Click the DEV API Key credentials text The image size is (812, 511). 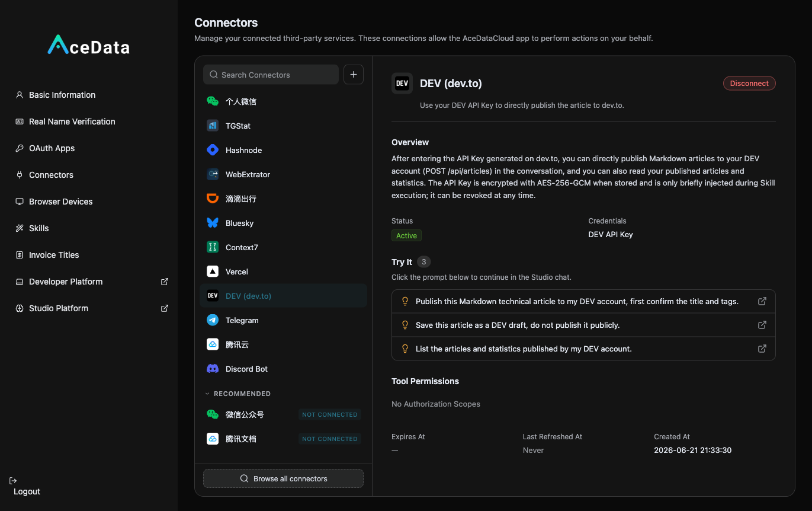coord(611,234)
